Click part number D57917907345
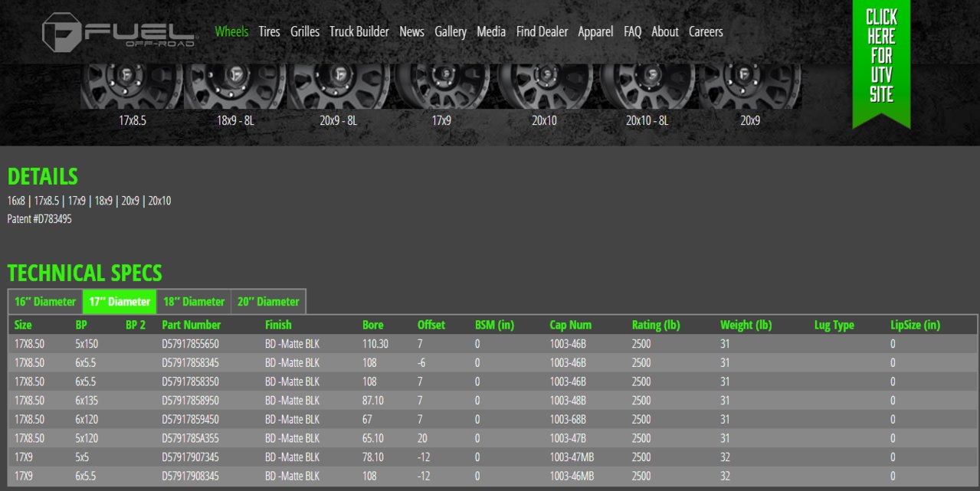 pos(190,457)
